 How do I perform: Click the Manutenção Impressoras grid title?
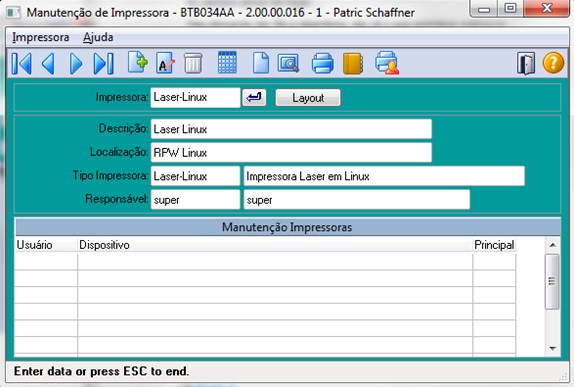[287, 227]
